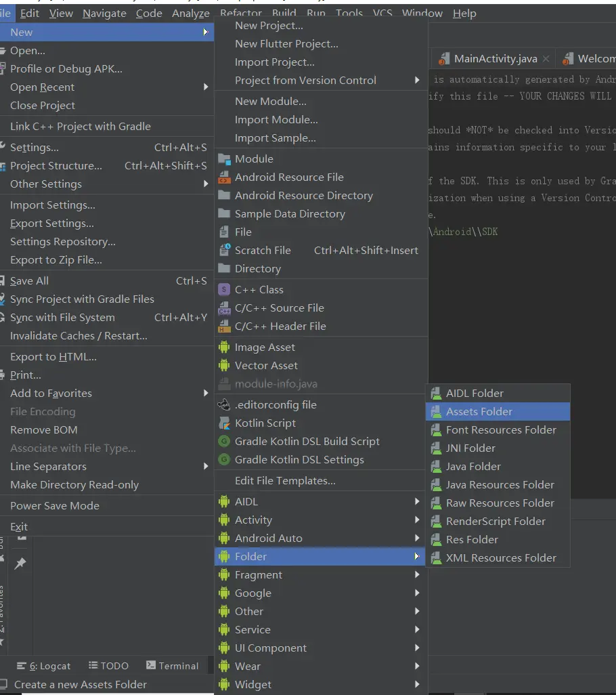Expand the Open Recent submenu arrow

pos(206,87)
